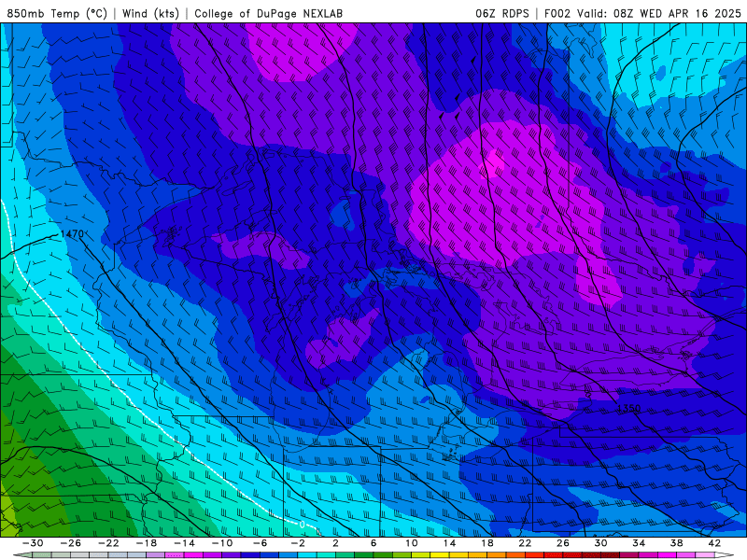
Task: Click the 18 color bar label
Action: pos(486,543)
